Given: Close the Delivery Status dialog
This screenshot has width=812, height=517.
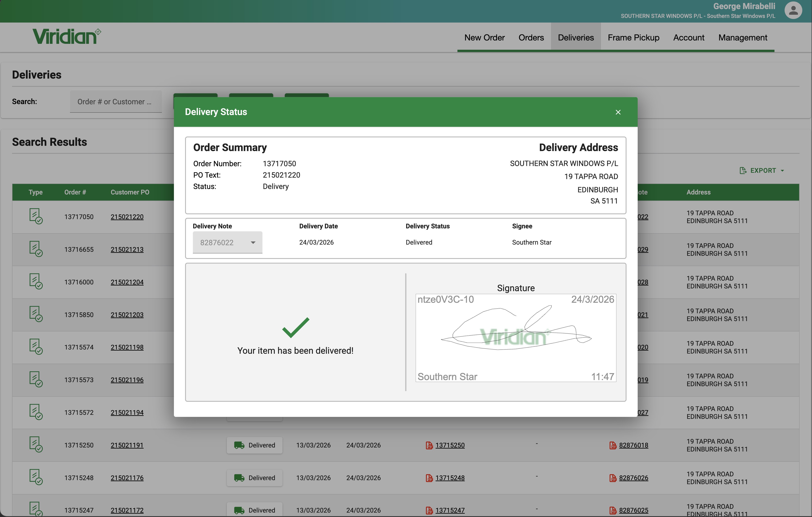Looking at the screenshot, I should pos(618,112).
